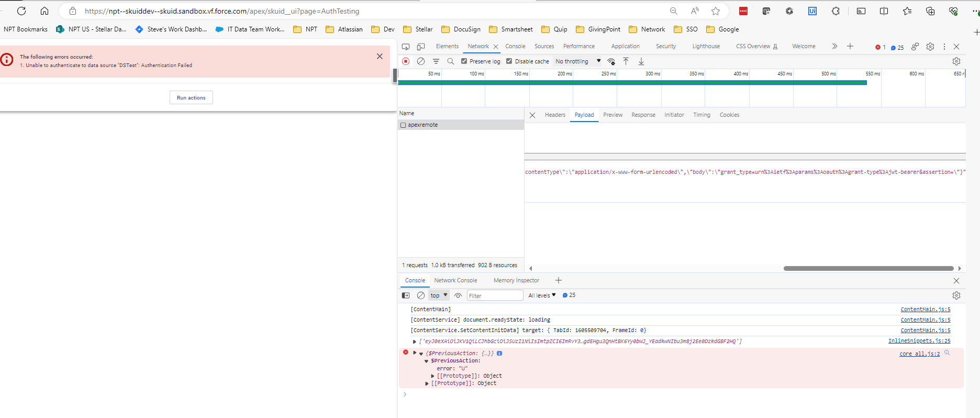Switch to the Elements tab
The image size is (980, 418).
(447, 46)
